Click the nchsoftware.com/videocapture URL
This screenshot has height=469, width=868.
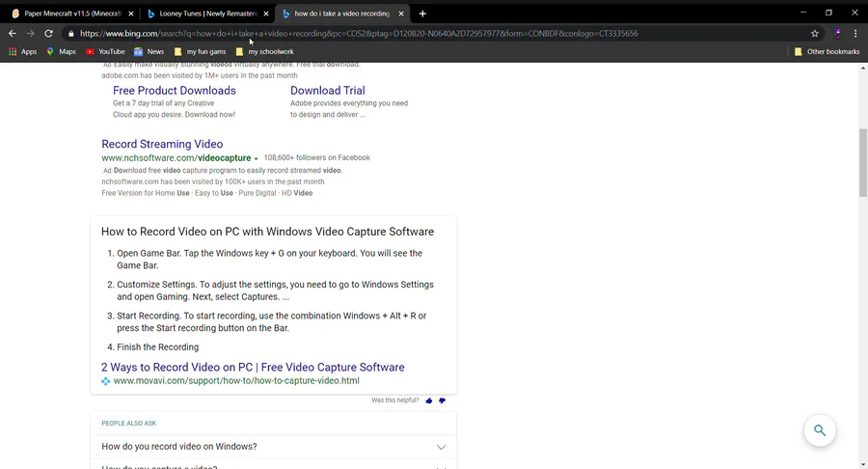tap(176, 158)
